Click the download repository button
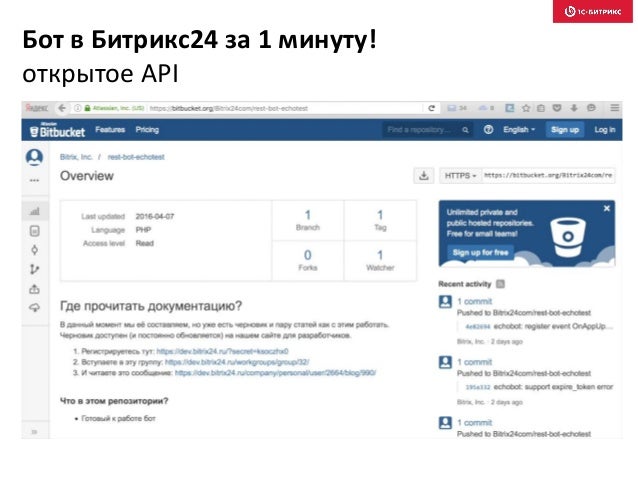Viewport: 638px width, 479px height. [x=424, y=176]
